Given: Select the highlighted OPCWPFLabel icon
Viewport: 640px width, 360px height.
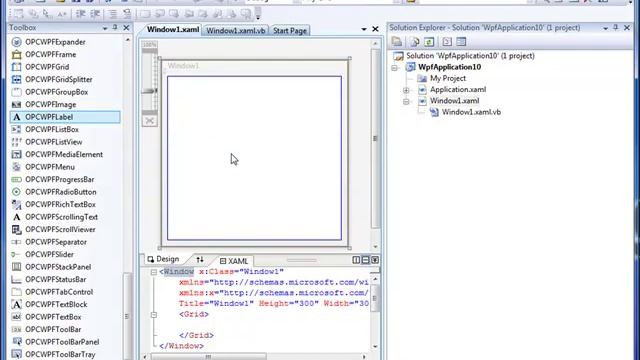Looking at the screenshot, I should (x=16, y=117).
